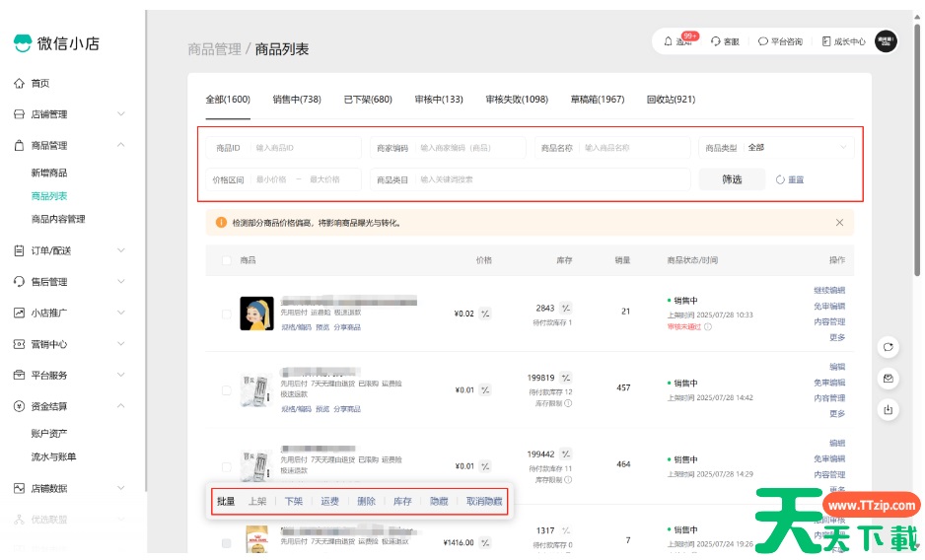The image size is (925, 560).
Task: Click the 筛选 filter button
Action: pyautogui.click(x=731, y=179)
